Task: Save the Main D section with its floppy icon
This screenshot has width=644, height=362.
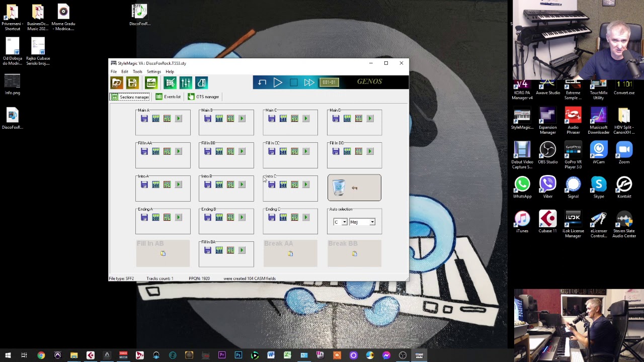Action: pyautogui.click(x=336, y=119)
